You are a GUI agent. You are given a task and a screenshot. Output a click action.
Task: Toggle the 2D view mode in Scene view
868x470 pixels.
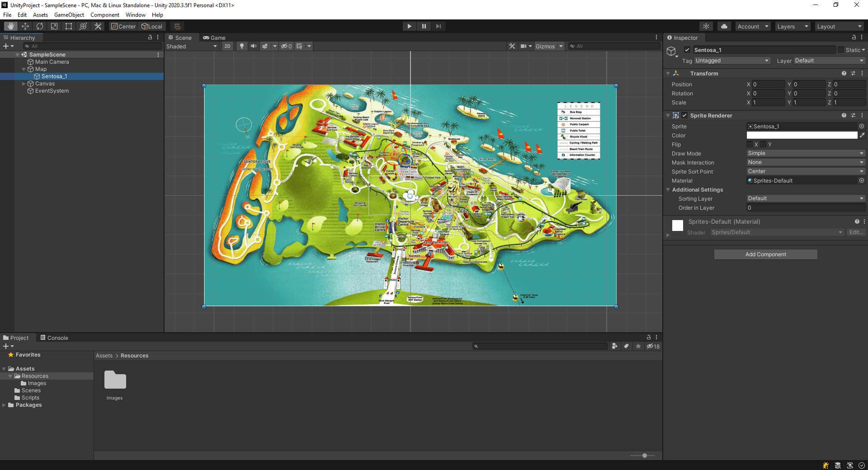pyautogui.click(x=227, y=46)
